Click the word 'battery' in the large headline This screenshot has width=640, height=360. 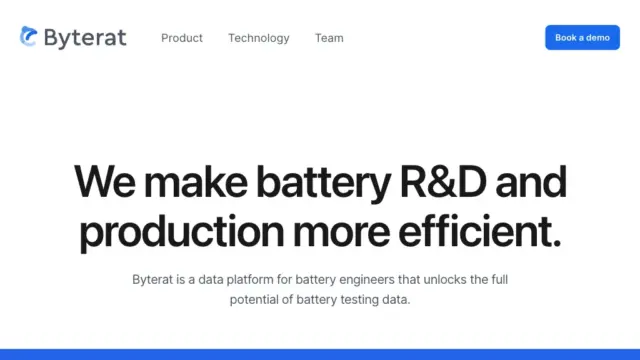(x=324, y=183)
